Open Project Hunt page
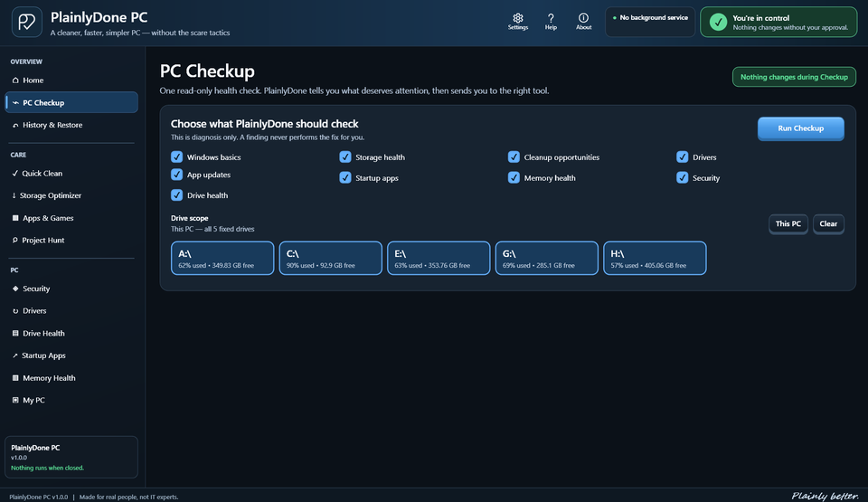Image resolution: width=868 pixels, height=502 pixels. point(71,240)
